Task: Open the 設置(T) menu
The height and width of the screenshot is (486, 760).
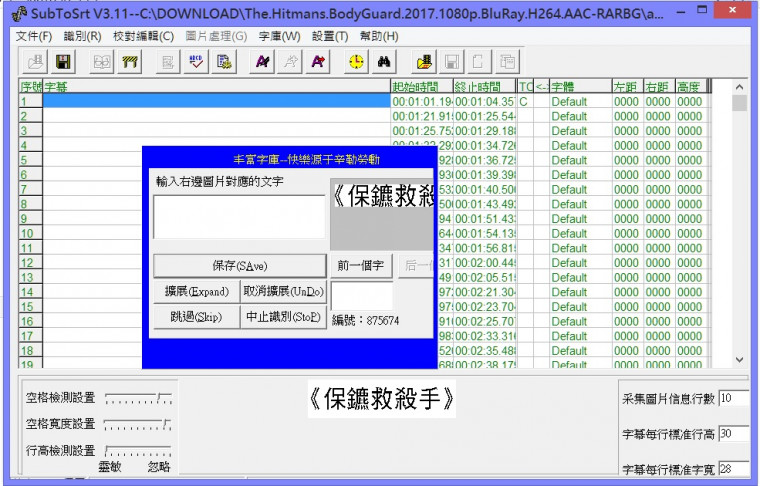Action: coord(330,36)
